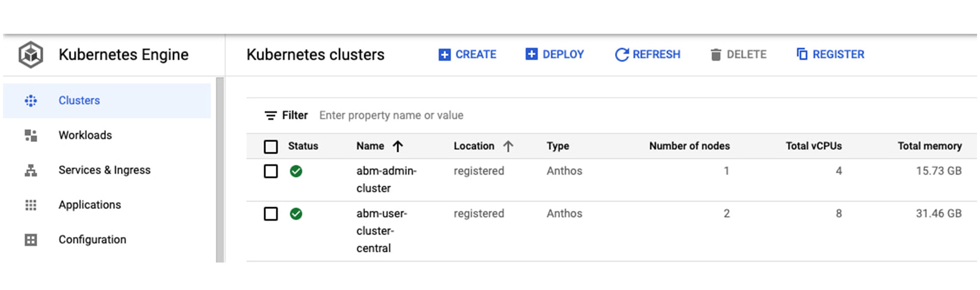Click the DEPLOY button

(x=555, y=54)
